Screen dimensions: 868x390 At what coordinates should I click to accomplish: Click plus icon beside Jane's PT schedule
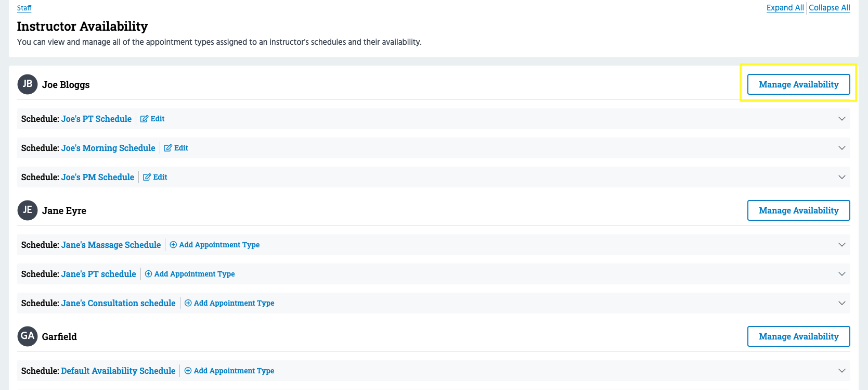point(148,274)
